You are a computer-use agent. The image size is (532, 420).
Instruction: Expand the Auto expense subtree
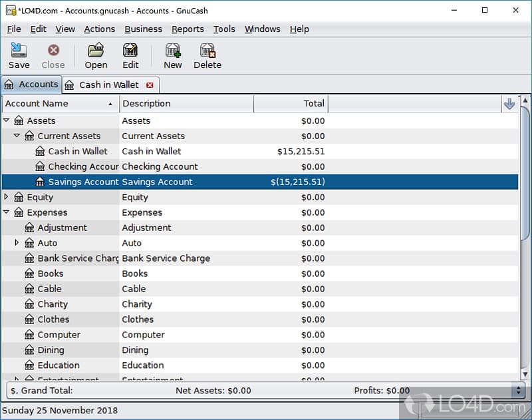[x=17, y=242]
